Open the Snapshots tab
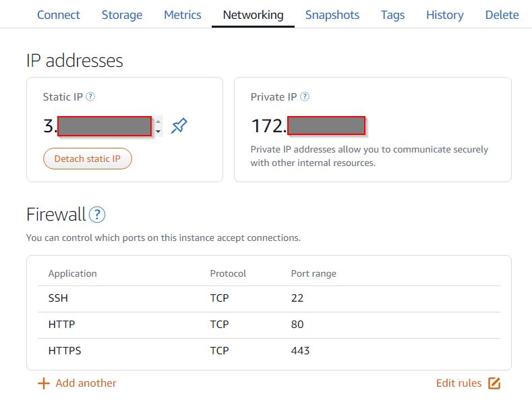Viewport: 532px width, 411px height. [332, 15]
